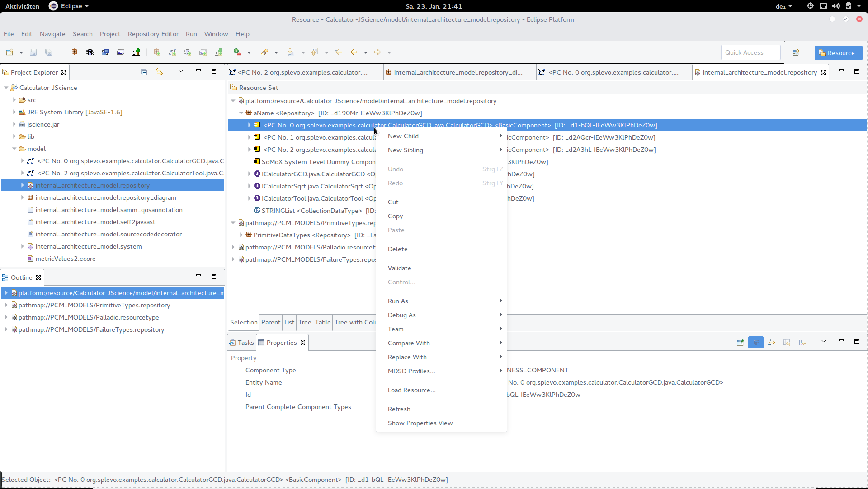Click the volume icon in system tray
The width and height of the screenshot is (868, 489).
[x=836, y=6]
